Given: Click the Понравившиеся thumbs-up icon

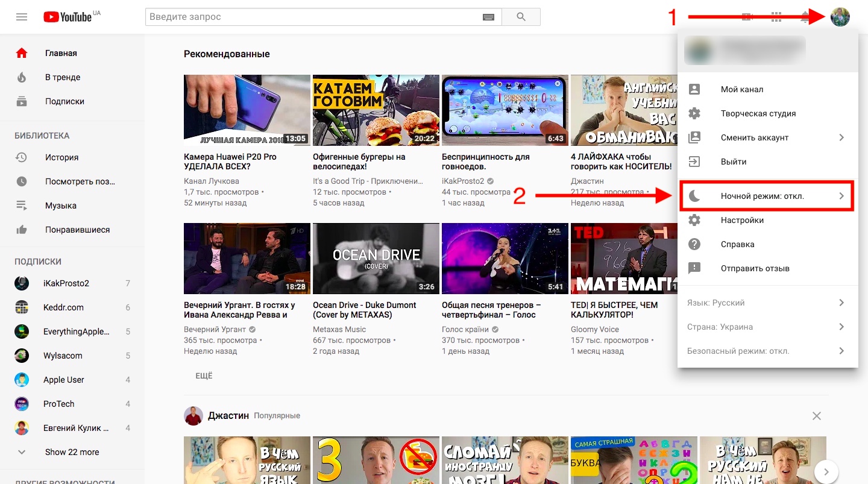Looking at the screenshot, I should [22, 230].
